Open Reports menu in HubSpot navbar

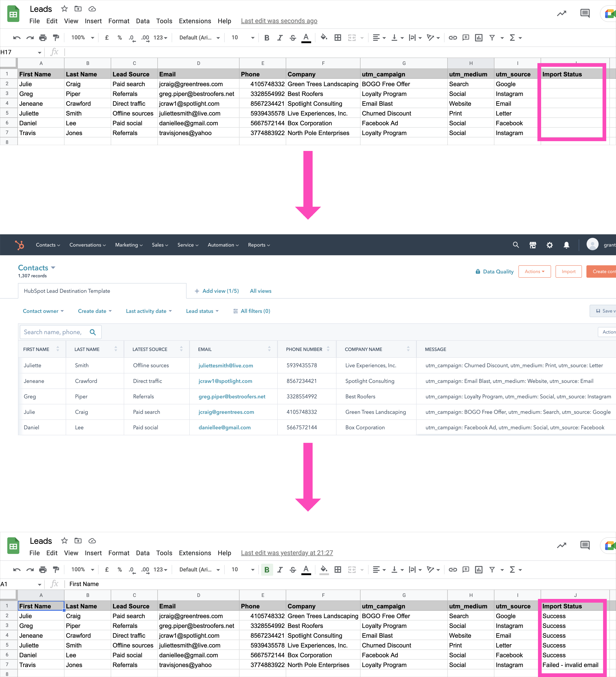pos(259,245)
